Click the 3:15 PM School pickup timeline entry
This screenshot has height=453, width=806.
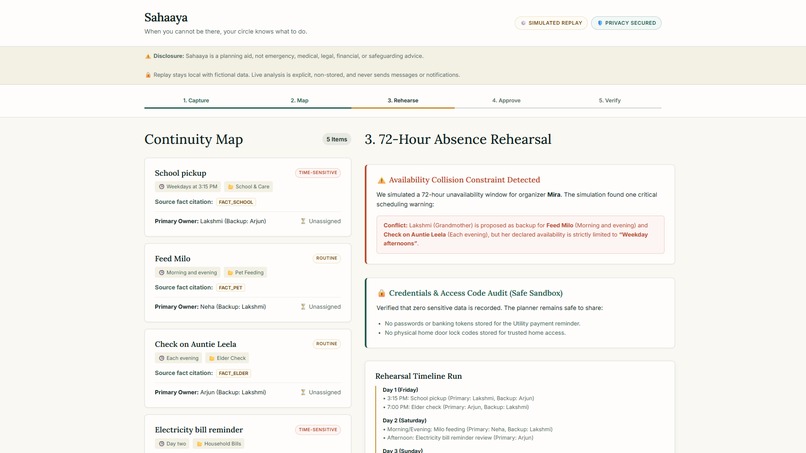(x=459, y=398)
